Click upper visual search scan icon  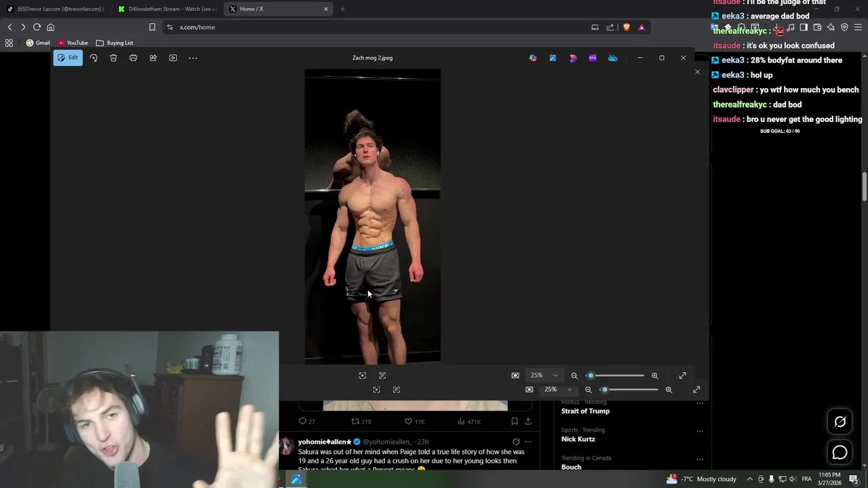click(363, 375)
